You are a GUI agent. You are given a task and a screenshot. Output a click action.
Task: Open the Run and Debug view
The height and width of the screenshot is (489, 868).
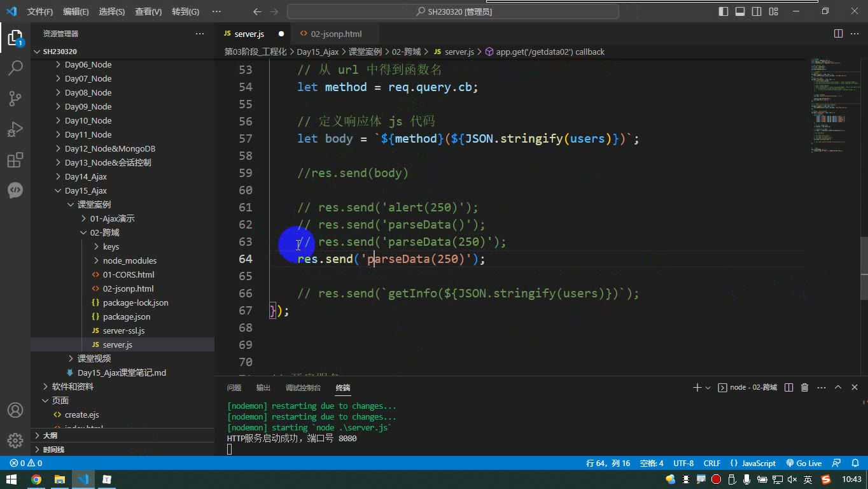[x=15, y=129]
